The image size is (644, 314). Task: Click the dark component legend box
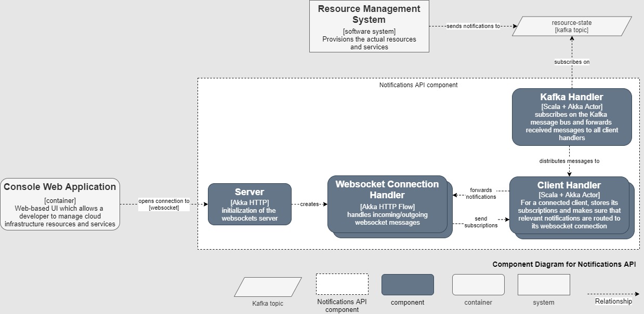point(408,285)
